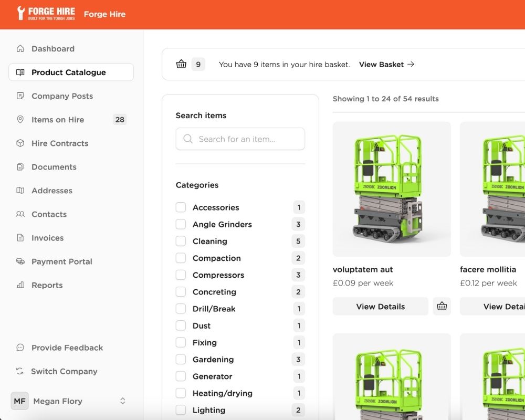Open the Payment Portal
The height and width of the screenshot is (420, 525).
pos(71,261)
